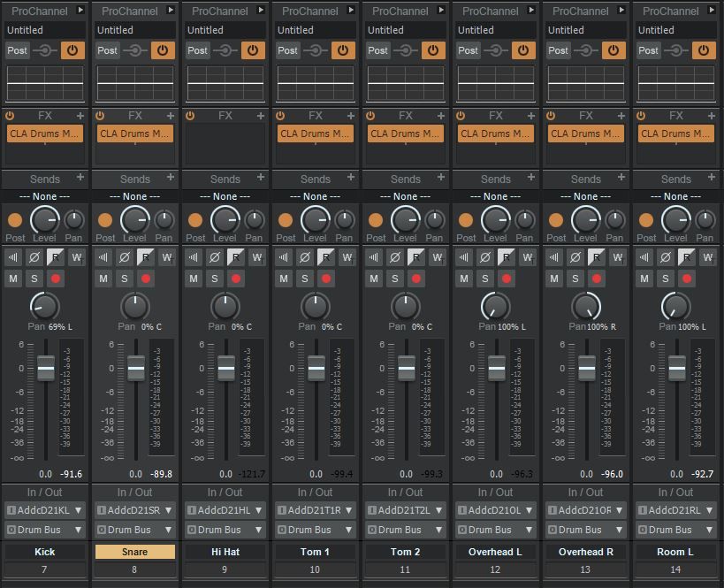Invert phase on the Tom 1 track
The width and height of the screenshot is (724, 588).
click(305, 257)
